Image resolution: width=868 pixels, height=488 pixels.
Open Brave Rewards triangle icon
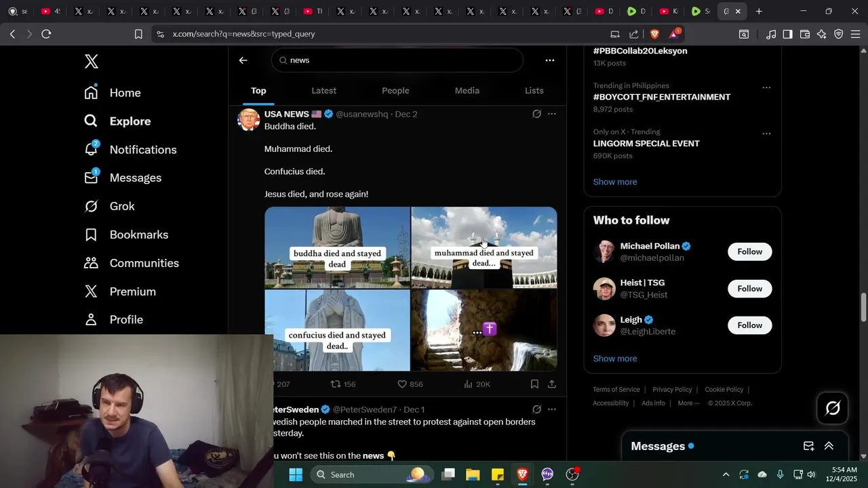pyautogui.click(x=674, y=34)
